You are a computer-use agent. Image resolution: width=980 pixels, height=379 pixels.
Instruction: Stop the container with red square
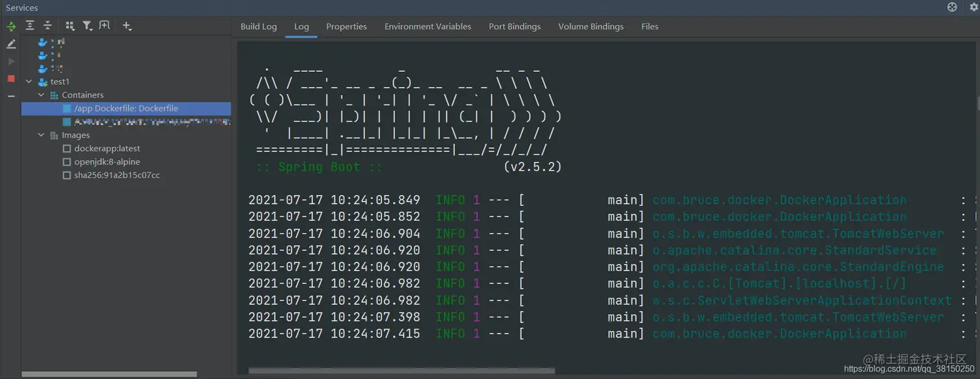point(11,78)
